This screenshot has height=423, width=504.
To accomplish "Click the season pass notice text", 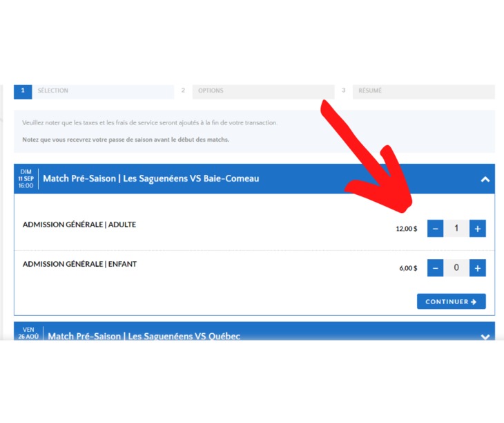I will (x=126, y=140).
